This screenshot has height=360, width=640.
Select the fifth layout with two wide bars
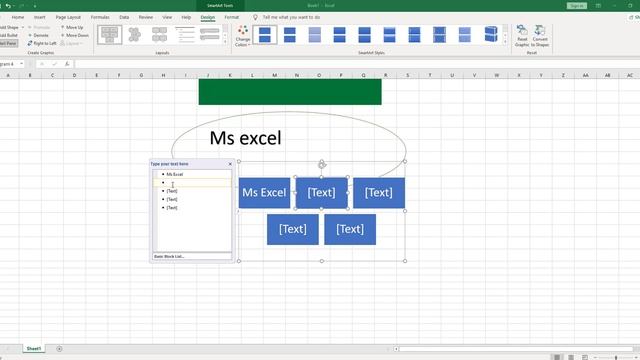[x=209, y=35]
